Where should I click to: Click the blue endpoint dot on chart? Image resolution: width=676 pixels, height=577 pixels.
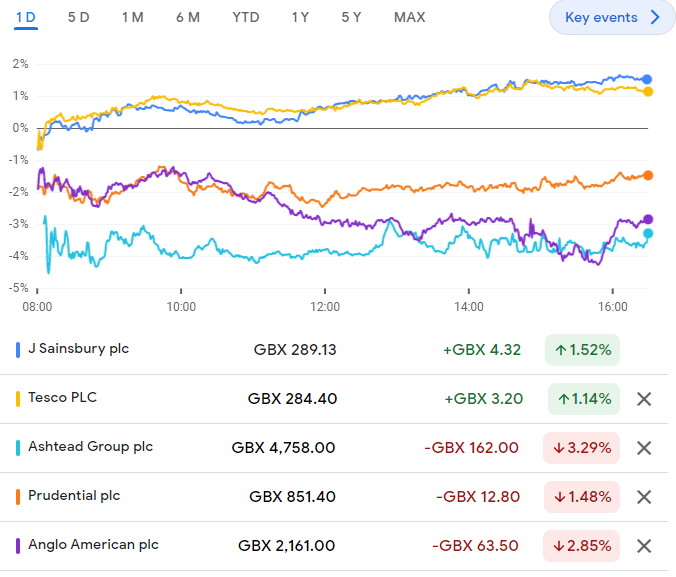[x=647, y=79]
